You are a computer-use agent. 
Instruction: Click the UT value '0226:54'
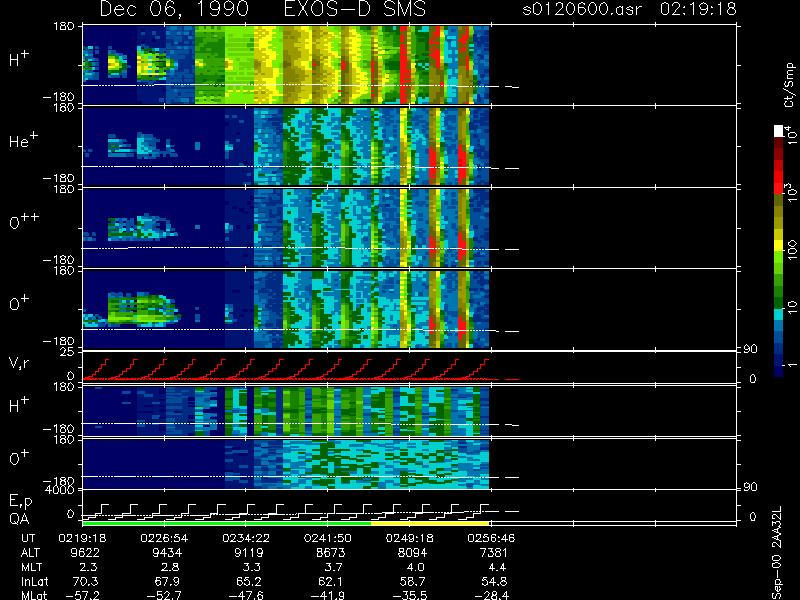164,538
